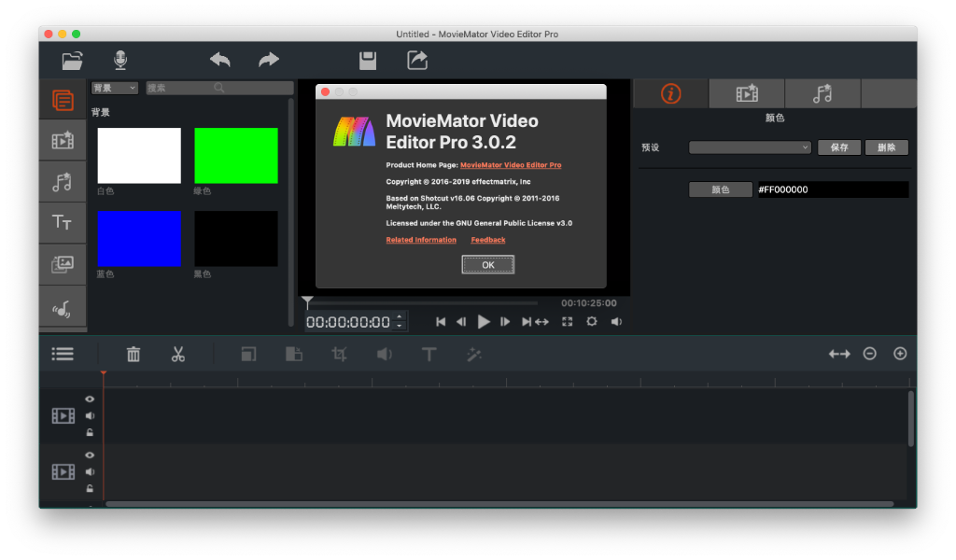Skip to the start of the clip
The width and height of the screenshot is (956, 560).
441,322
